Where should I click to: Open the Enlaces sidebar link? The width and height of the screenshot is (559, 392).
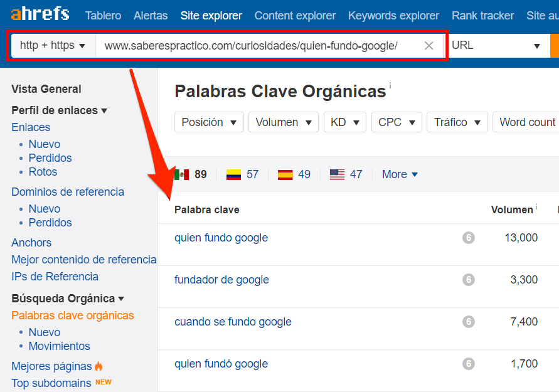(31, 127)
